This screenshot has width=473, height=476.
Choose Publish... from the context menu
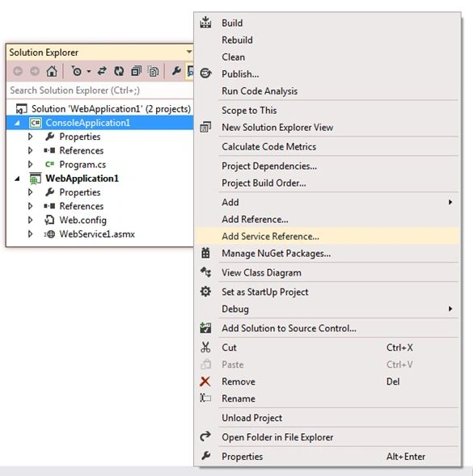coord(327,74)
